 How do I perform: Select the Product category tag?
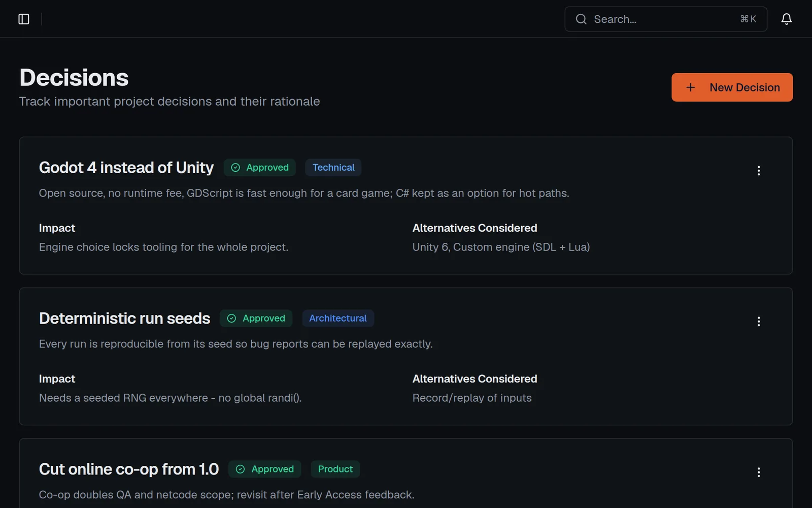click(x=335, y=469)
